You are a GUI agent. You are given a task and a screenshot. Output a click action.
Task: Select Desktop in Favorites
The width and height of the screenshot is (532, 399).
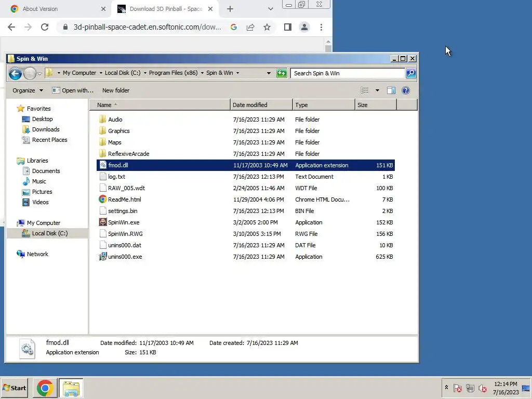(x=42, y=119)
